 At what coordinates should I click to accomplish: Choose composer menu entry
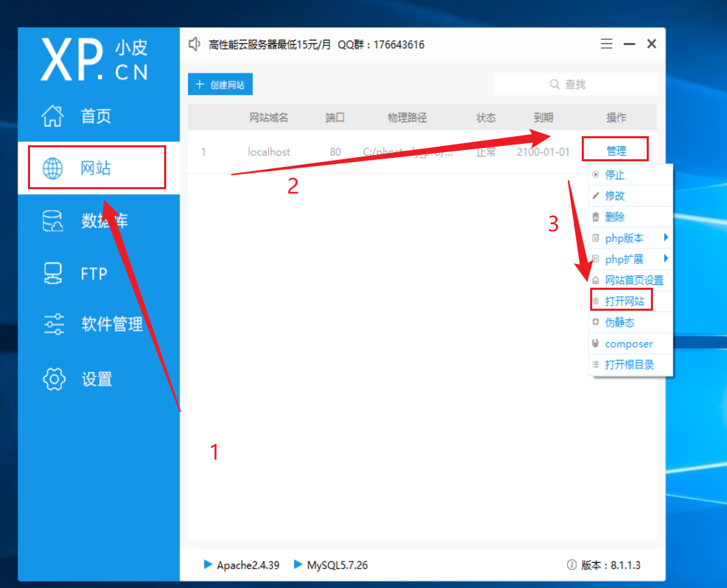(631, 344)
